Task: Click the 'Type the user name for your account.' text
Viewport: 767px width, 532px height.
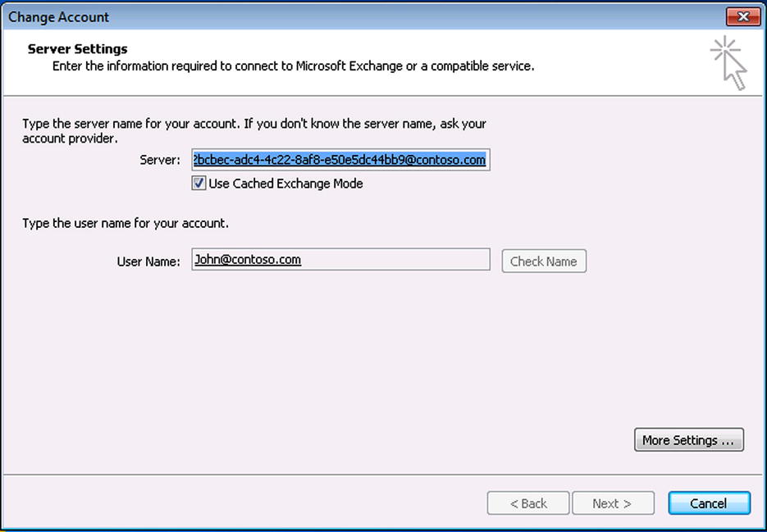Action: pos(126,224)
